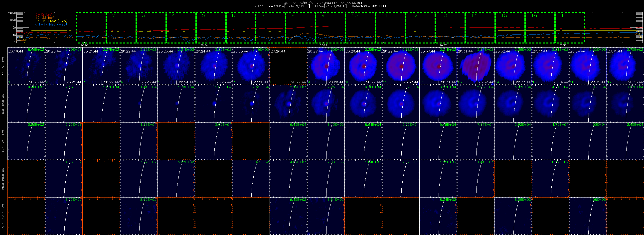Click the 25.0-50.0 keV image labeled 2.02E+03
This screenshot has width=644, height=235.
(x=401, y=178)
